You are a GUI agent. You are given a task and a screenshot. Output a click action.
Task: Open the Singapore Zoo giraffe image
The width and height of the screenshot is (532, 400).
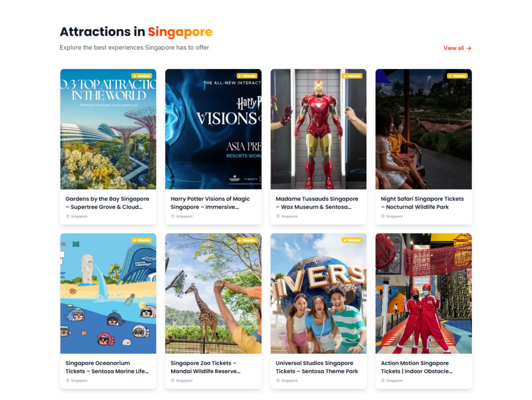[213, 294]
